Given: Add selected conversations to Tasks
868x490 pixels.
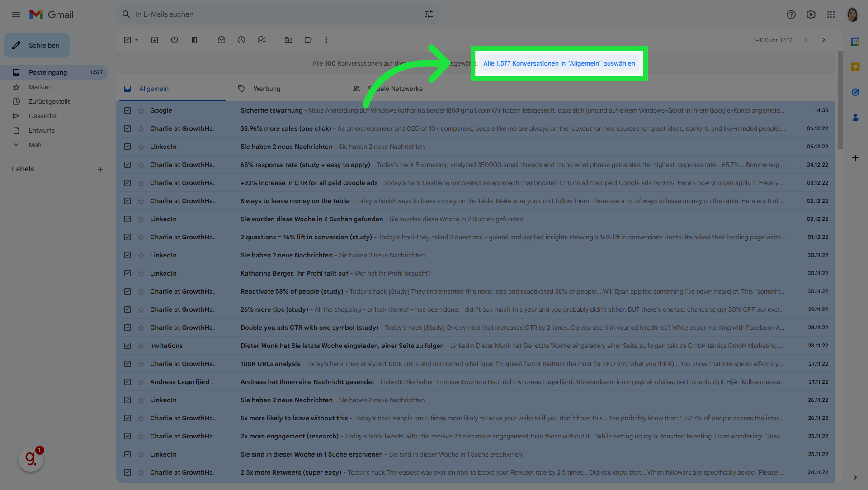Looking at the screenshot, I should (261, 40).
